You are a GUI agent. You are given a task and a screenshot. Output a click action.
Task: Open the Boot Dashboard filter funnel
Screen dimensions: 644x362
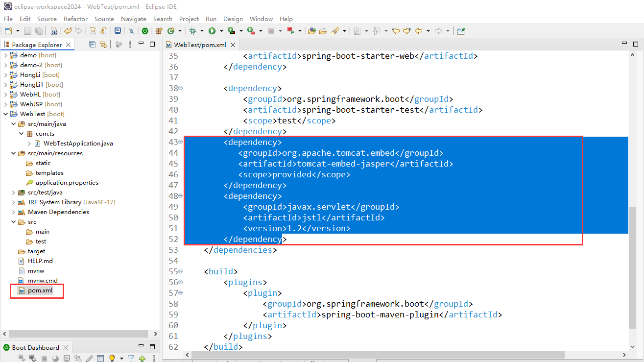(x=131, y=358)
